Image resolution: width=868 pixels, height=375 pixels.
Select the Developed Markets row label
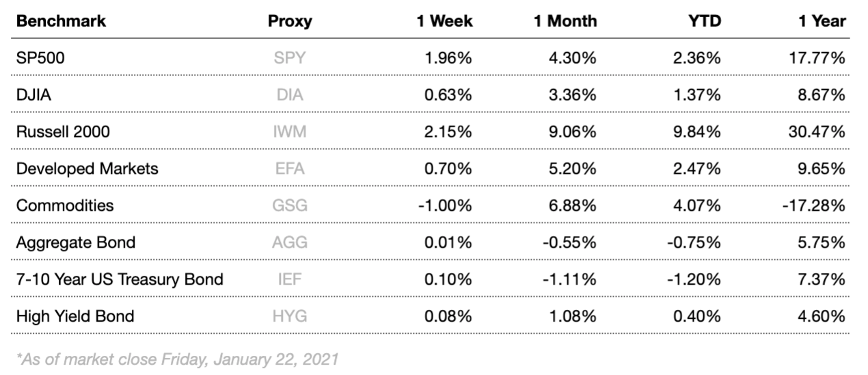click(x=87, y=168)
